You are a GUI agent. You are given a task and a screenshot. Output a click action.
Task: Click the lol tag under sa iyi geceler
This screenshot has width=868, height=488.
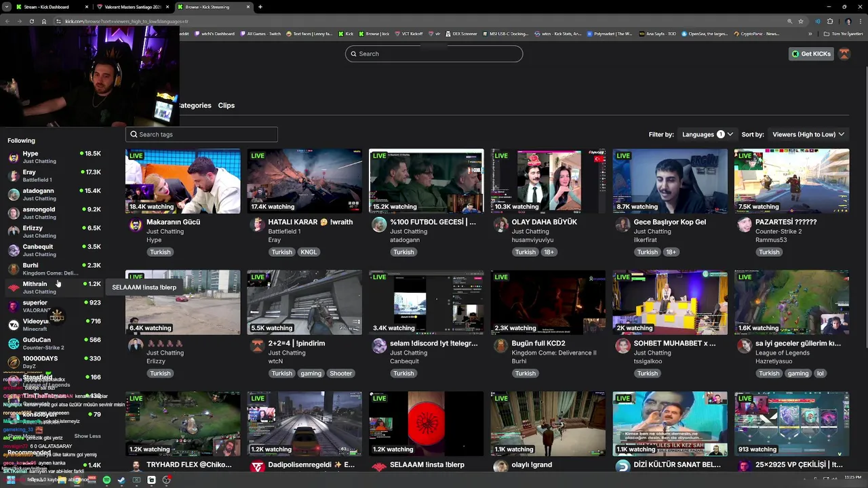(820, 373)
